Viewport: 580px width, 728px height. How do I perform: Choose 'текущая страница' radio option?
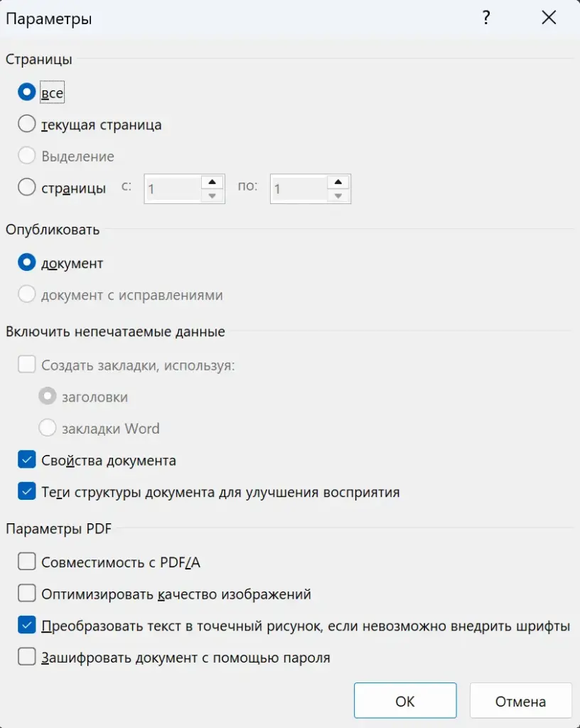coord(27,124)
